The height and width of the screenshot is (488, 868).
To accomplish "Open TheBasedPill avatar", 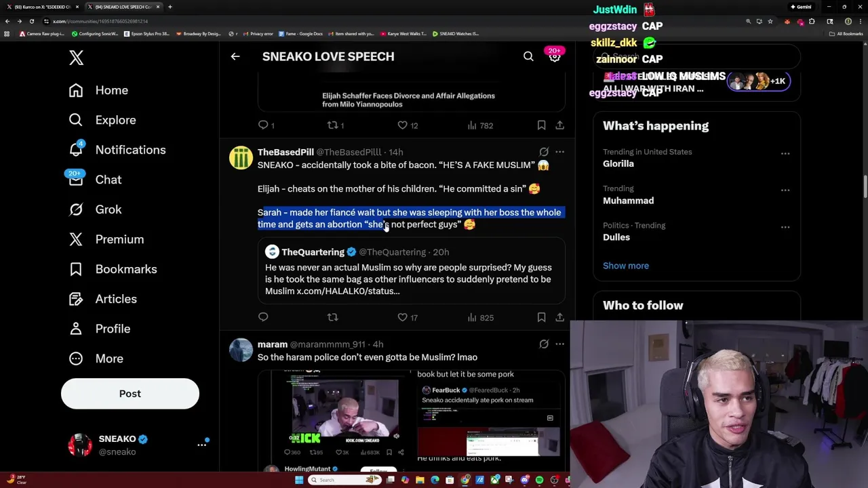I will [x=241, y=157].
